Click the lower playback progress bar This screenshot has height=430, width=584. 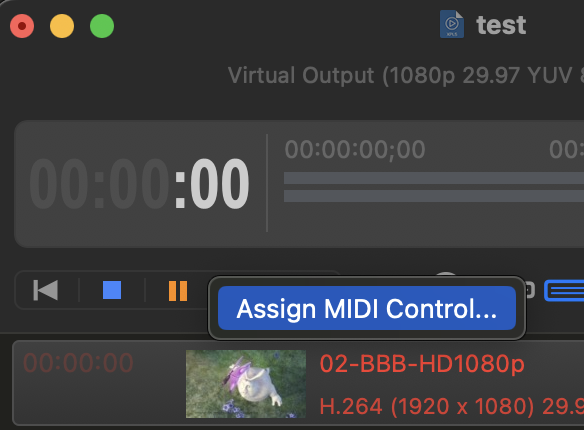point(434,196)
